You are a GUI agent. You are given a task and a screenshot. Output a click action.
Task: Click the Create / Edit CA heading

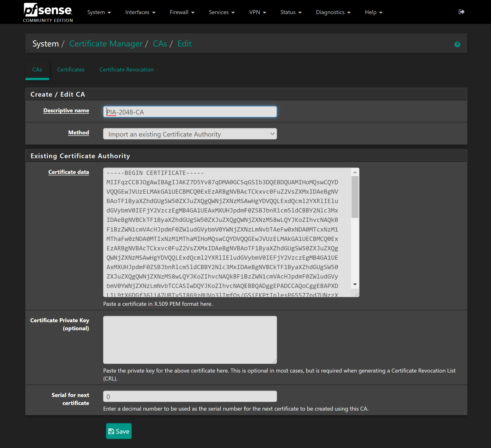pos(58,94)
